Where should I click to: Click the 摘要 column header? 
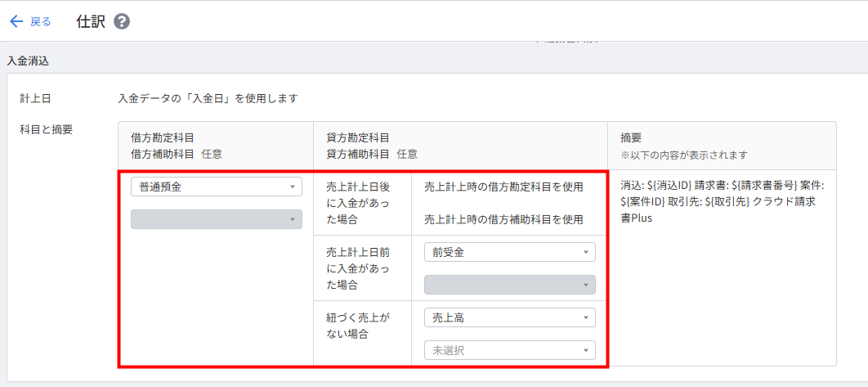pos(631,137)
